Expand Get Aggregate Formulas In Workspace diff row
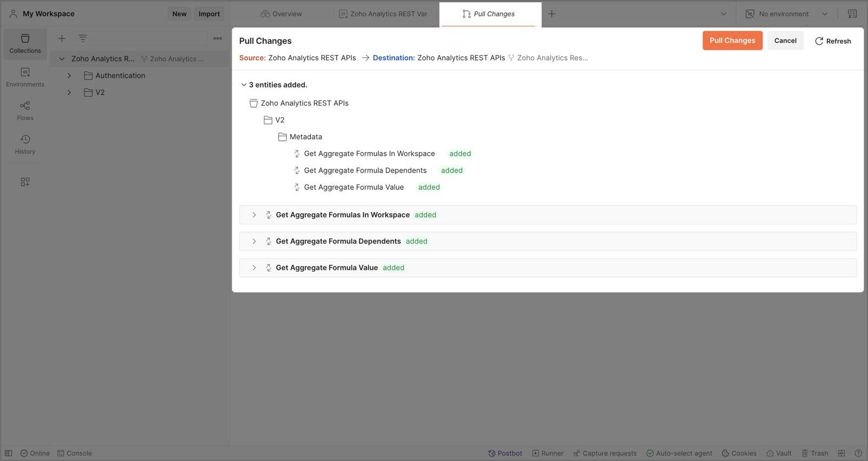 (254, 215)
